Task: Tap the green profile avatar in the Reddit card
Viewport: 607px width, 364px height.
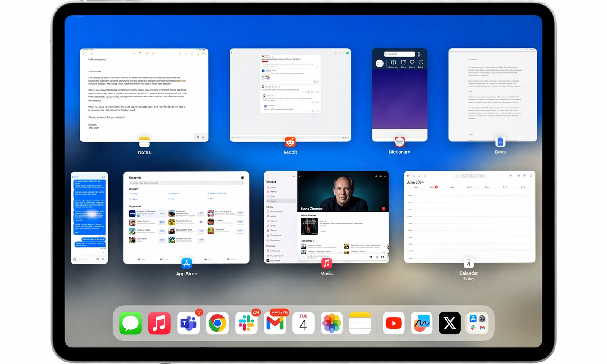Action: pyautogui.click(x=348, y=53)
